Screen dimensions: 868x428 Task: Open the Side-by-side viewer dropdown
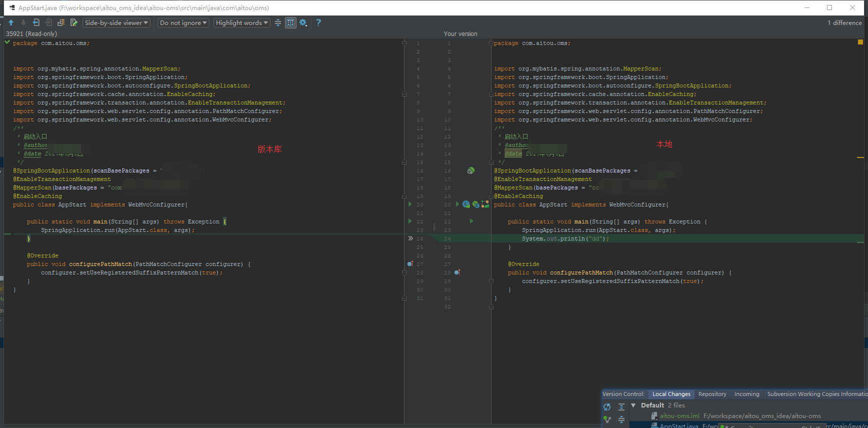[116, 22]
